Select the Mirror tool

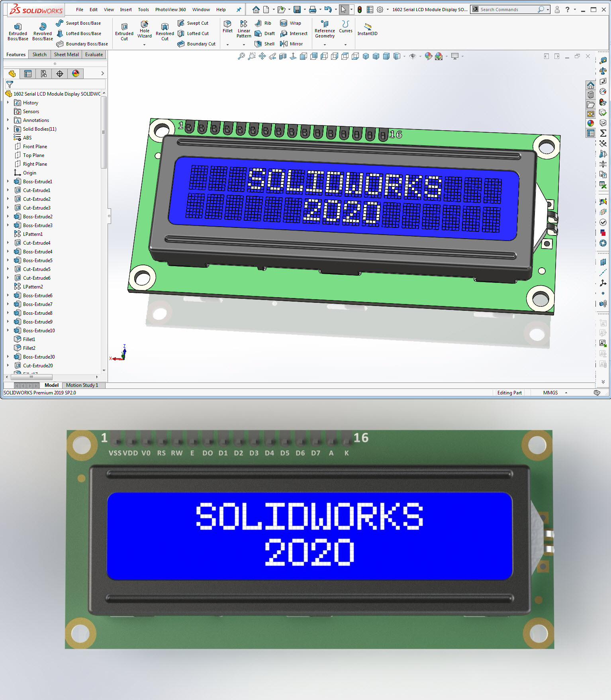pyautogui.click(x=291, y=44)
